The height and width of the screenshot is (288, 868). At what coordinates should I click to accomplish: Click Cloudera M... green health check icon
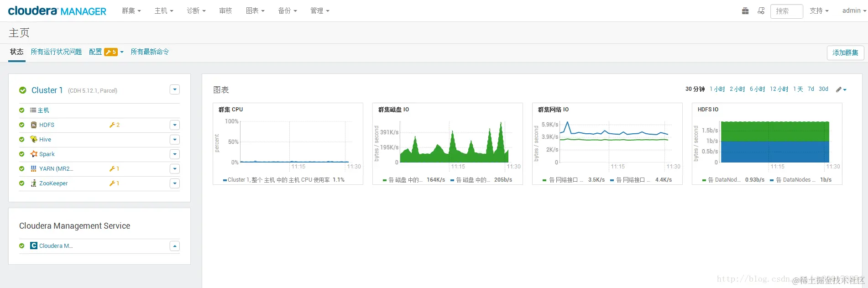pos(21,246)
